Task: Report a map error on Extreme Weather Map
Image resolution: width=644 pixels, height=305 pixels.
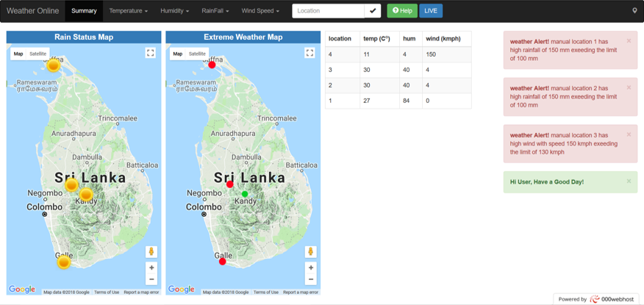Action: point(300,293)
